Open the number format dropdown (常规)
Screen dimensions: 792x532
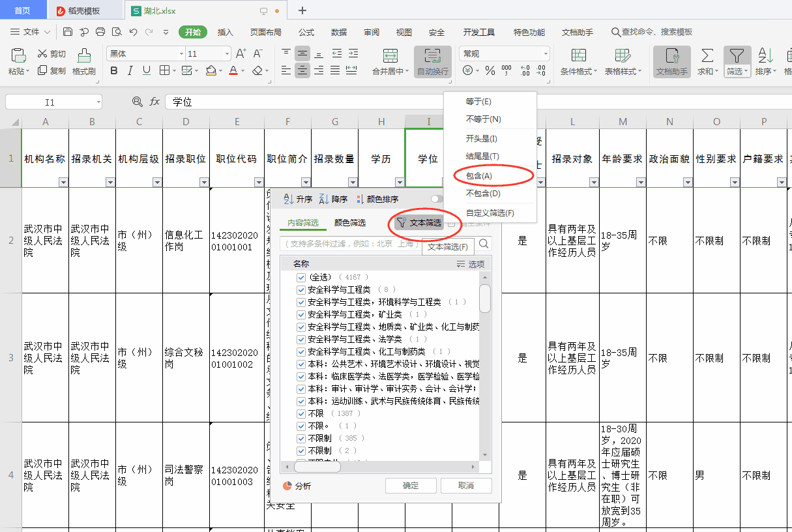tap(546, 53)
